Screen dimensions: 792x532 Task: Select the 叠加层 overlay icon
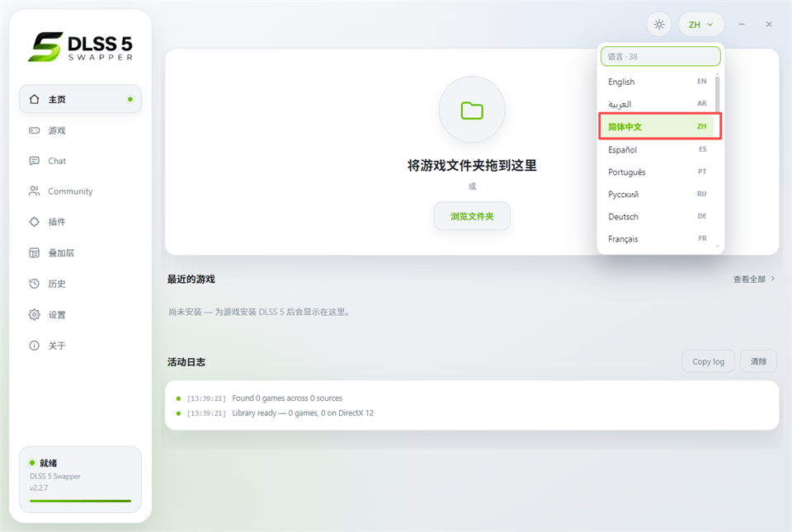click(x=35, y=253)
